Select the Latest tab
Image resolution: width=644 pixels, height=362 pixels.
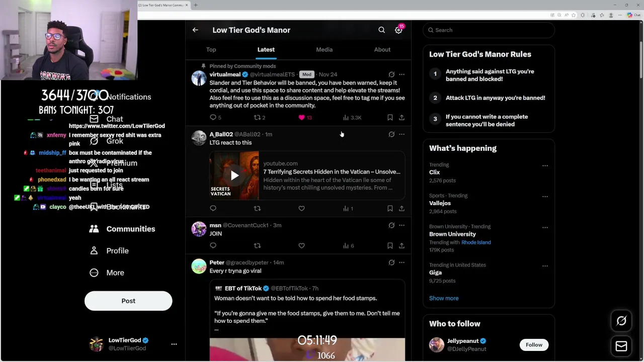tap(266, 49)
